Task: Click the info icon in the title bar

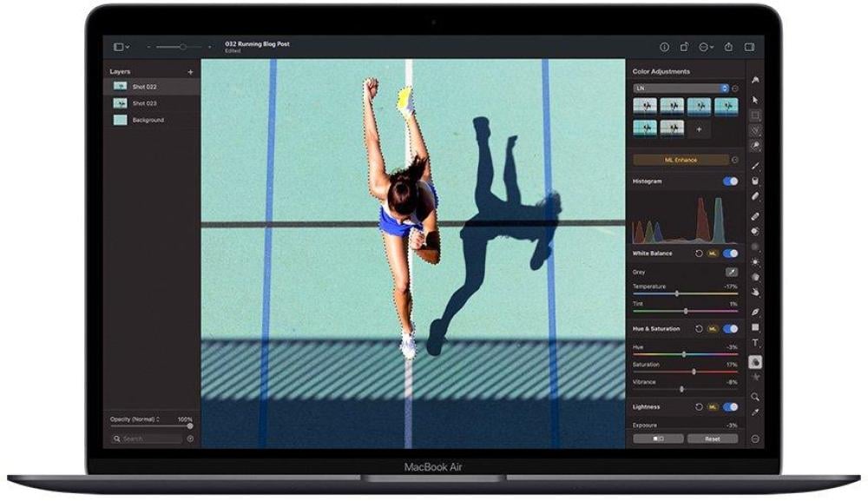Action: click(x=664, y=47)
